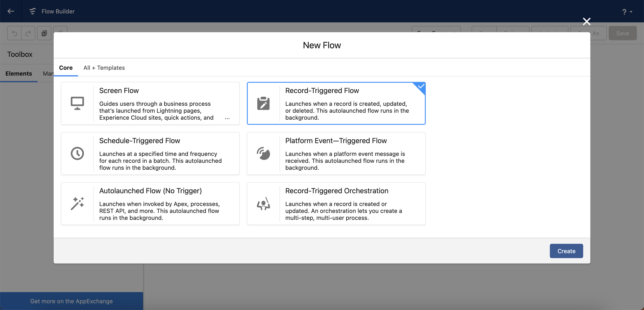Click the Screen Flow monitor icon
The image size is (644, 310).
tap(77, 103)
